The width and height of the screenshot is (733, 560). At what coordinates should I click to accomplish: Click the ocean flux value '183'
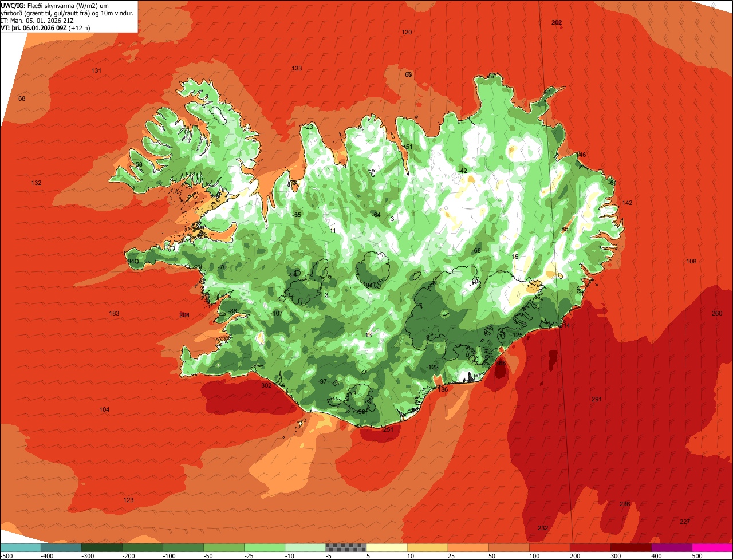click(x=114, y=313)
